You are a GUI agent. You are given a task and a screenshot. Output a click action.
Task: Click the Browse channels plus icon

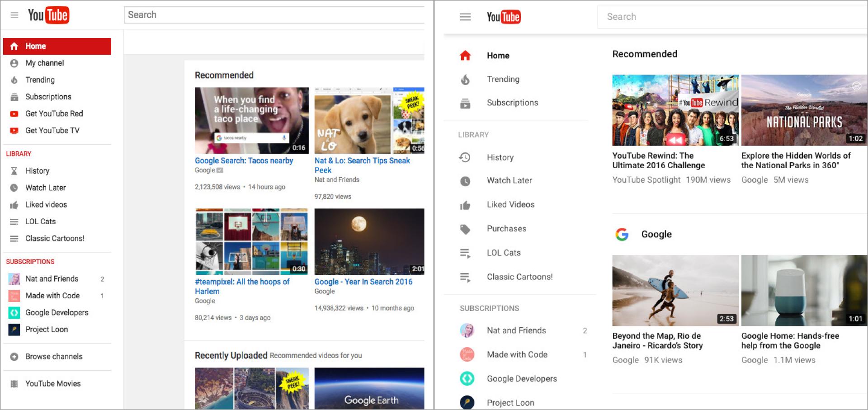[x=14, y=357]
